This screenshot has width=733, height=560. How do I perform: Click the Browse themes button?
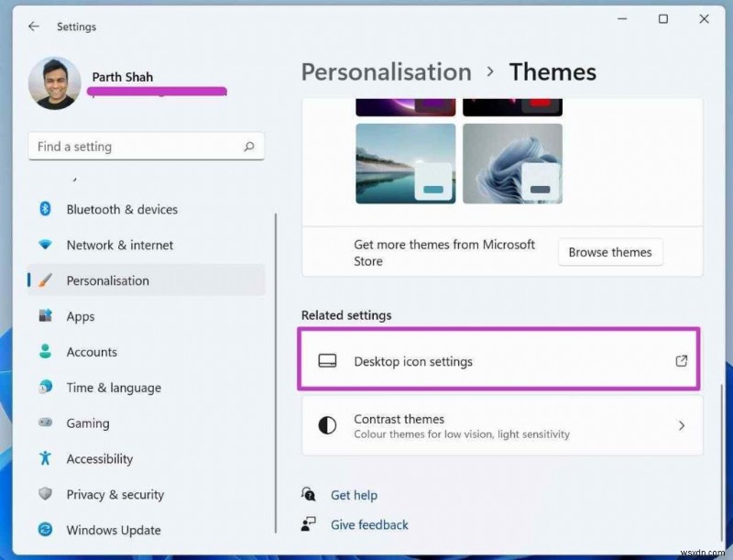610,252
